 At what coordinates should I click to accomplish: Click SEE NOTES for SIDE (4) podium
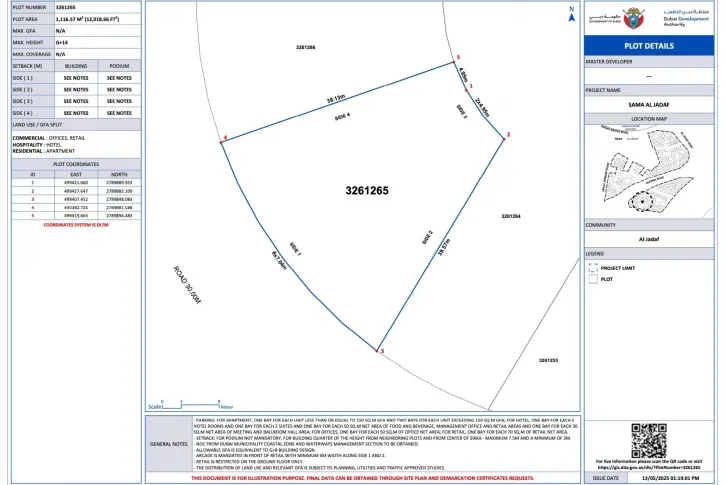(119, 113)
